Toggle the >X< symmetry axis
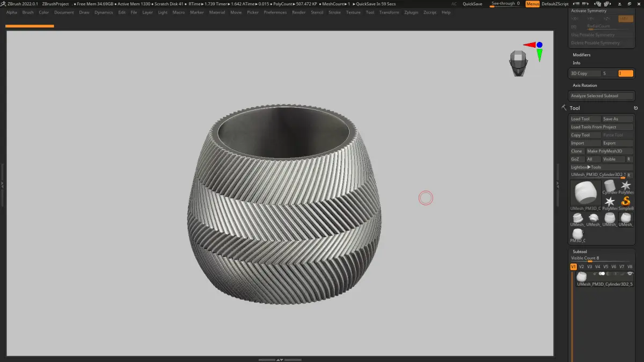Screen dimensions: 644x362 (576, 18)
